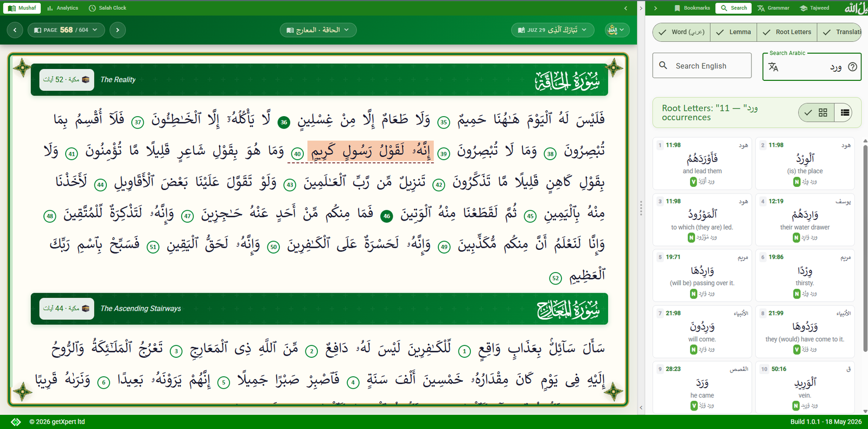This screenshot has height=429, width=868.
Task: Toggle the Translation search filter
Action: coord(840,32)
